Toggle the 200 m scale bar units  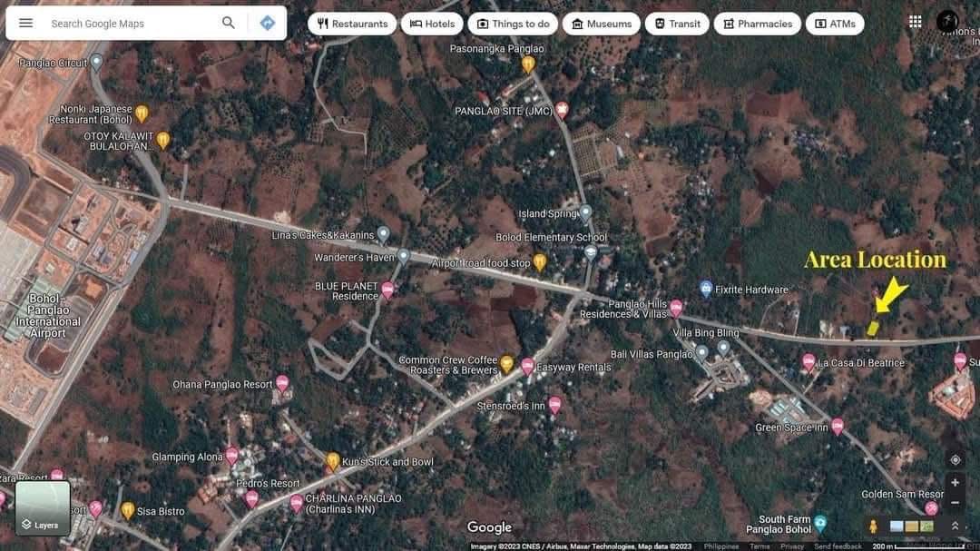[894, 546]
